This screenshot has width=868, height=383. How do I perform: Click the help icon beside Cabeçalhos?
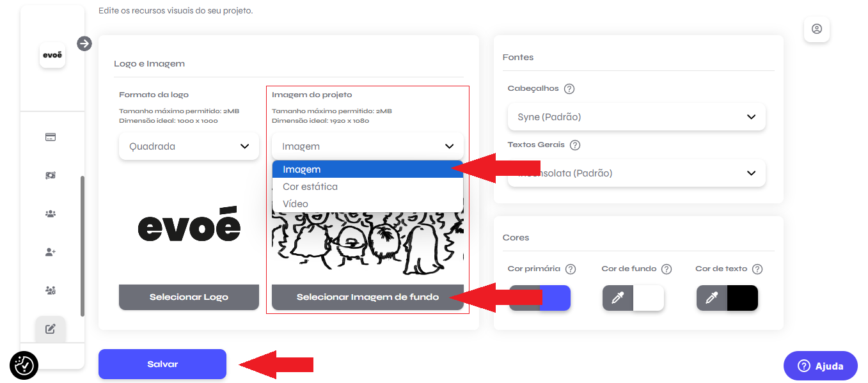point(569,89)
